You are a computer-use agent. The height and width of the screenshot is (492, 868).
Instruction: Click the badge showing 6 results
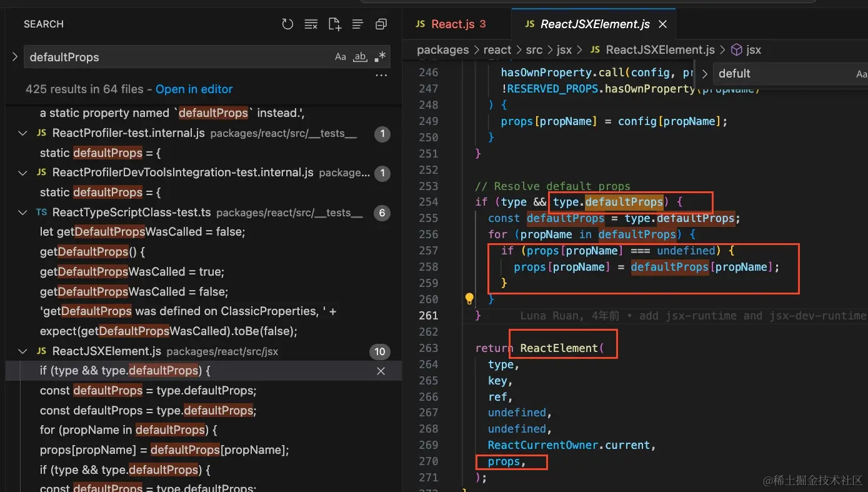382,213
